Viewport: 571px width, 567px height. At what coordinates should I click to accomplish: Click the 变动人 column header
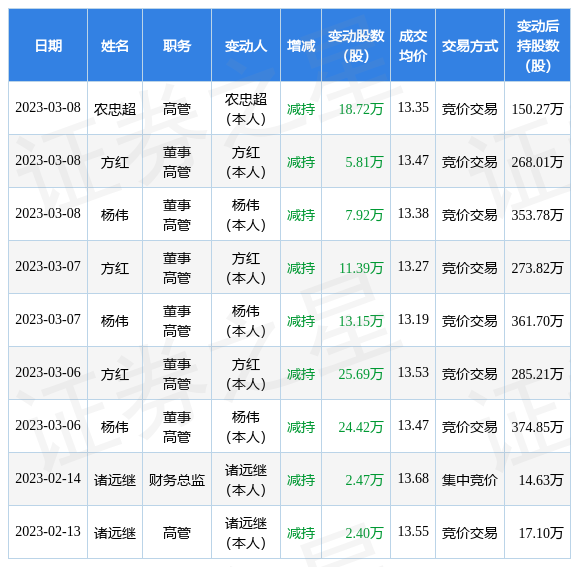pyautogui.click(x=246, y=46)
